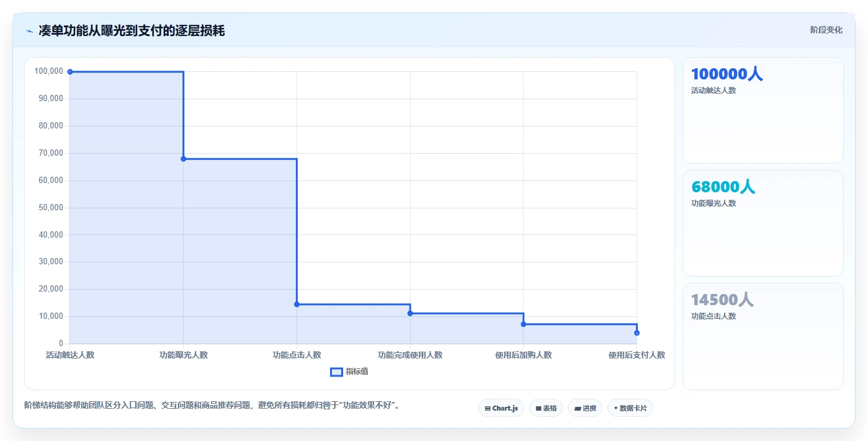Click the 进度 tag chip
The width and height of the screenshot is (868, 441).
point(585,408)
